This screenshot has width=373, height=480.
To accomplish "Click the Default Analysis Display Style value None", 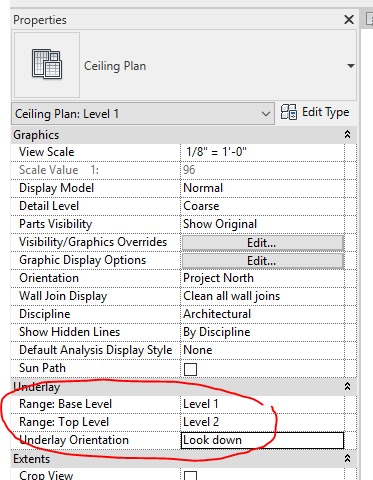I will click(x=198, y=350).
